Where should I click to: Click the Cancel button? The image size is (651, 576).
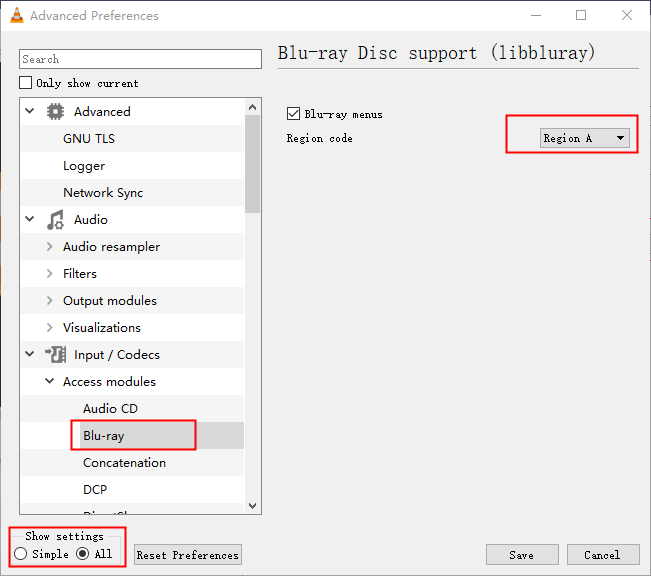603,555
